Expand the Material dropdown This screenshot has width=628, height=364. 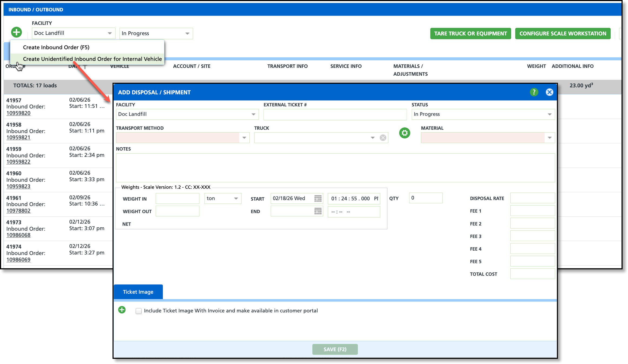click(x=549, y=138)
